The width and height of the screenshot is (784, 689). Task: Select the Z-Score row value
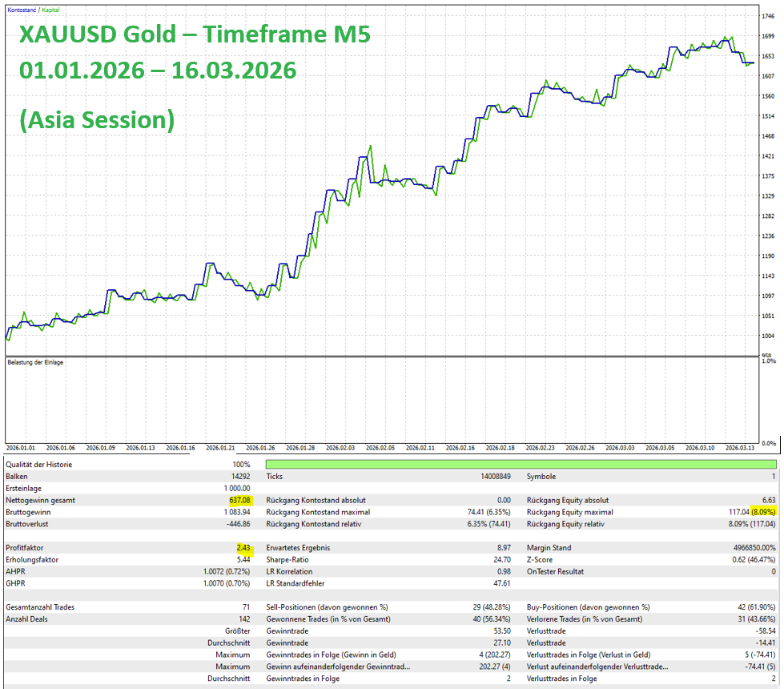click(754, 560)
